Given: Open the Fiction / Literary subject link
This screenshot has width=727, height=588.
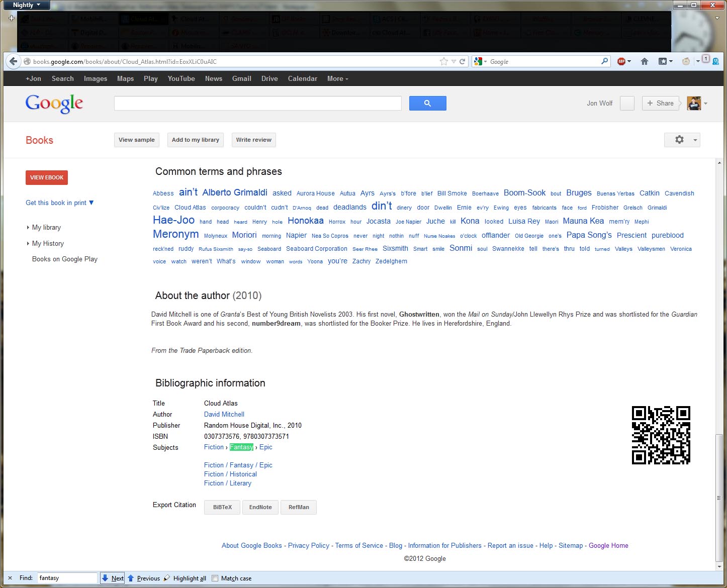Looking at the screenshot, I should (x=228, y=483).
